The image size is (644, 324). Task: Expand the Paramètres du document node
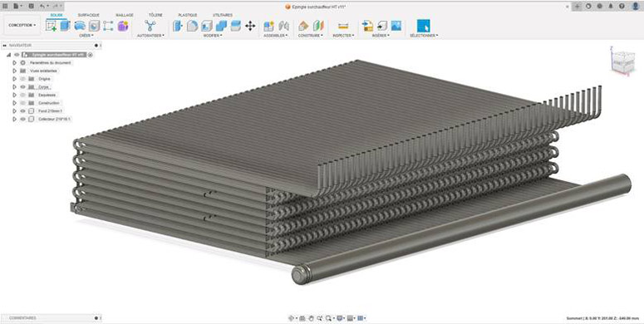pos(15,63)
